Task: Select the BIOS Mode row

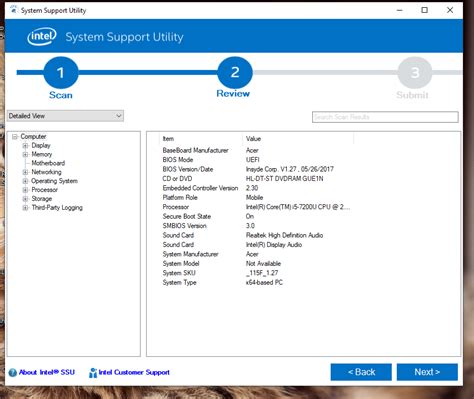Action: click(257, 160)
